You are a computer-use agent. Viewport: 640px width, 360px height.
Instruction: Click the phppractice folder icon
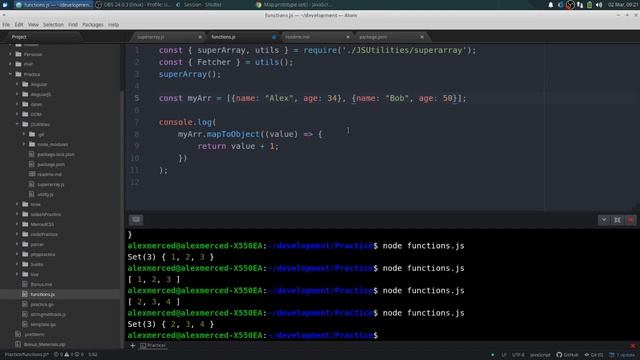25,254
